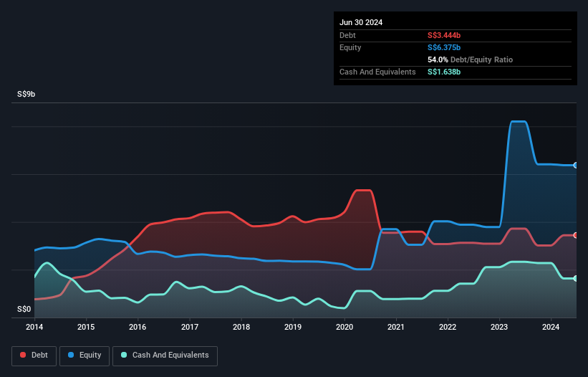Select the blue Equity endpoint marker
The width and height of the screenshot is (588, 377).
576,165
